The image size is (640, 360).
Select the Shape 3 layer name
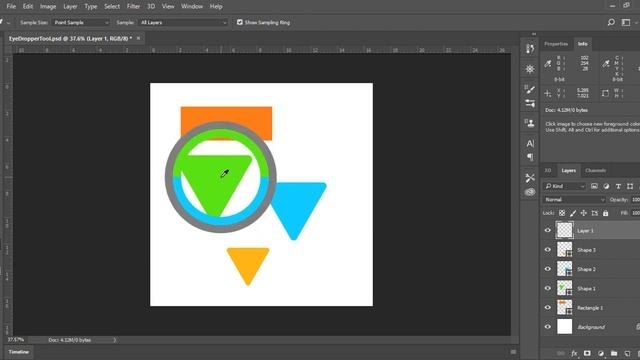pos(586,250)
